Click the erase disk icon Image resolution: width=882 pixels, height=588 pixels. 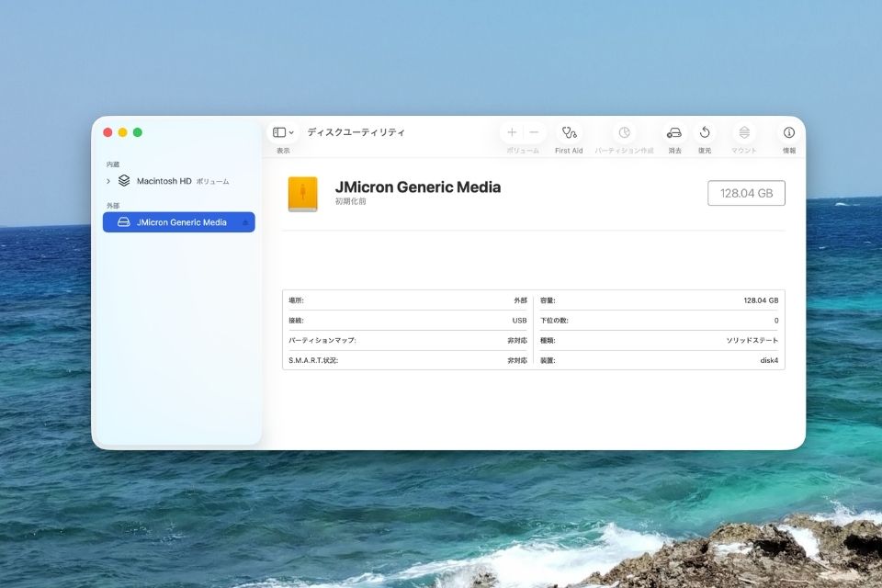tap(673, 132)
